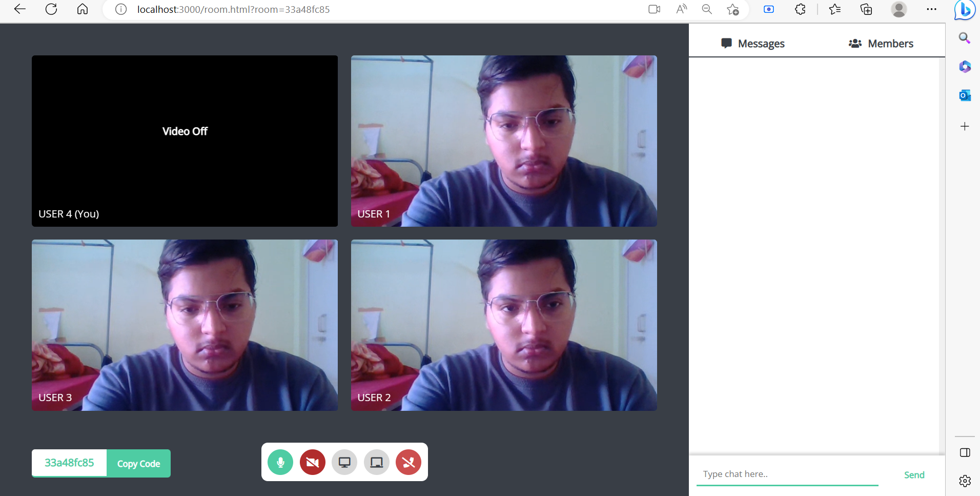Click Copy Code to copy room code
The image size is (980, 496).
(138, 463)
